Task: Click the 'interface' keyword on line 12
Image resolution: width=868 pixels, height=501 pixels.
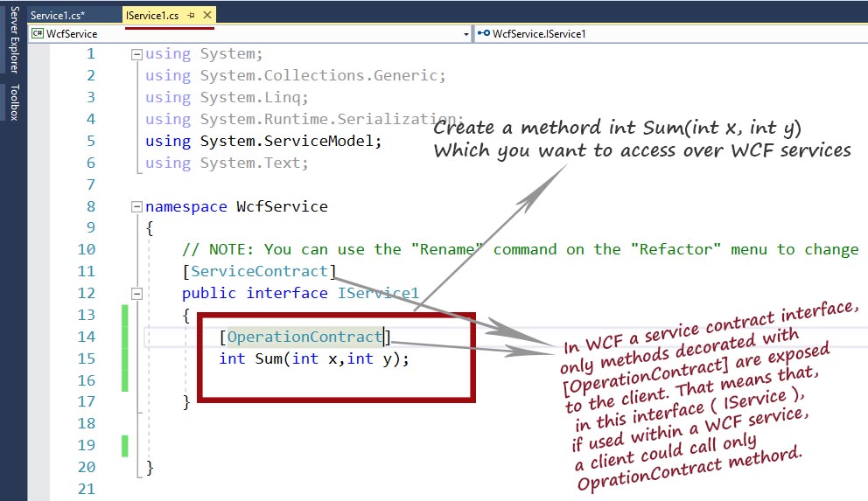Action: coord(287,293)
